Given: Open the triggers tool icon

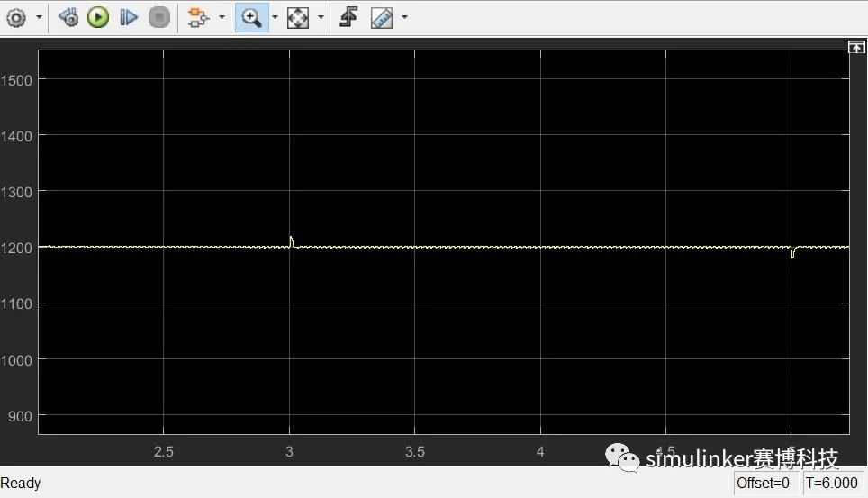Looking at the screenshot, I should [x=348, y=18].
